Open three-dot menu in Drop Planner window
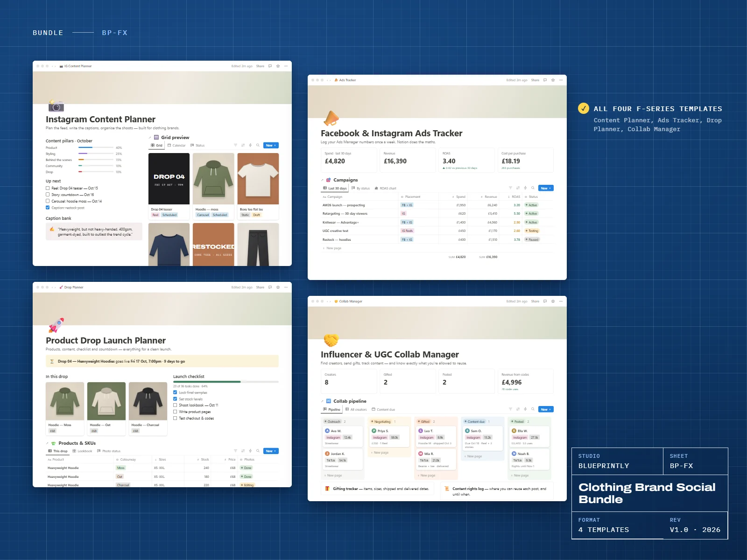This screenshot has width=747, height=560. point(286,287)
